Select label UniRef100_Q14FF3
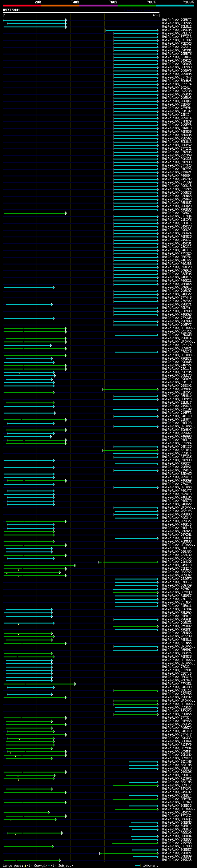197x868 pixels. pyautogui.click(x=176, y=413)
